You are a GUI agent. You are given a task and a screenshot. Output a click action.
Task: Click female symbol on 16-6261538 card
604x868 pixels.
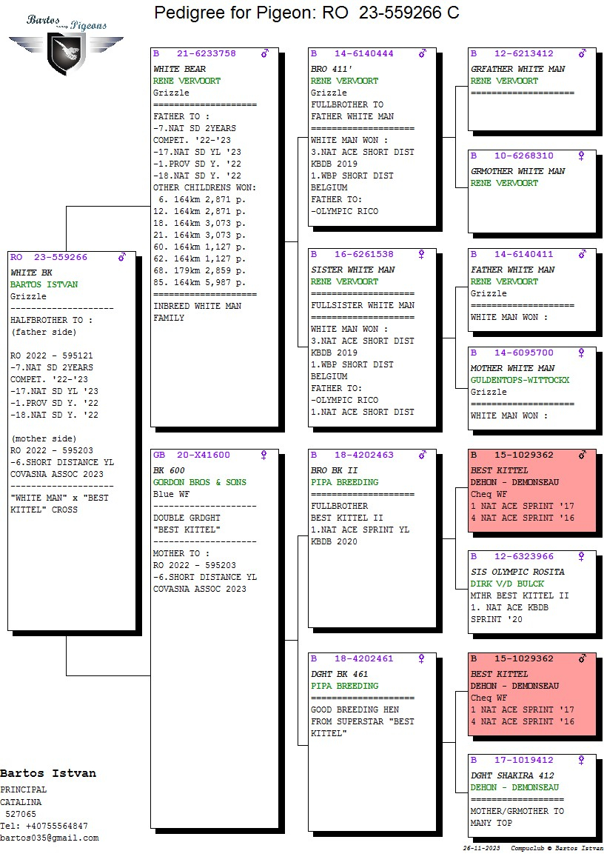coord(421,254)
